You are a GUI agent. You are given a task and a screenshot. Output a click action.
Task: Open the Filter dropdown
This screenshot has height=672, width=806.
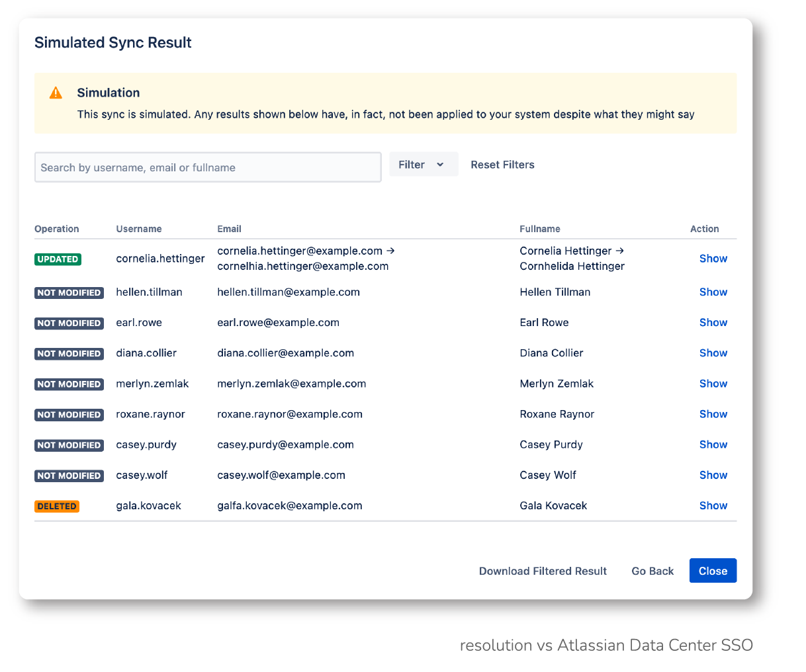[424, 164]
